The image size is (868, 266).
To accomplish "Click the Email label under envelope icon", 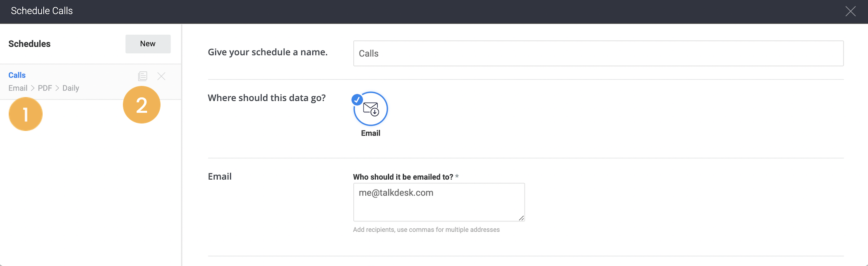I will click(371, 133).
